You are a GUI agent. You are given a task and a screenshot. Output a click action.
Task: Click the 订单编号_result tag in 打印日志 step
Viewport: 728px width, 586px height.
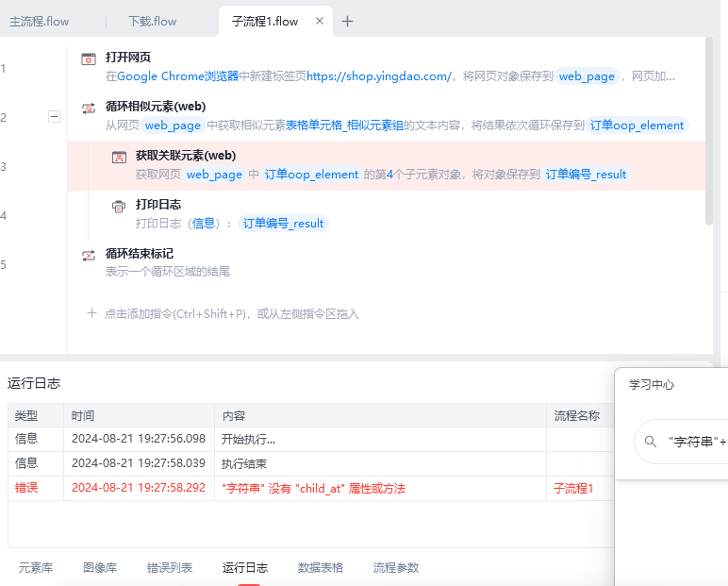point(283,224)
